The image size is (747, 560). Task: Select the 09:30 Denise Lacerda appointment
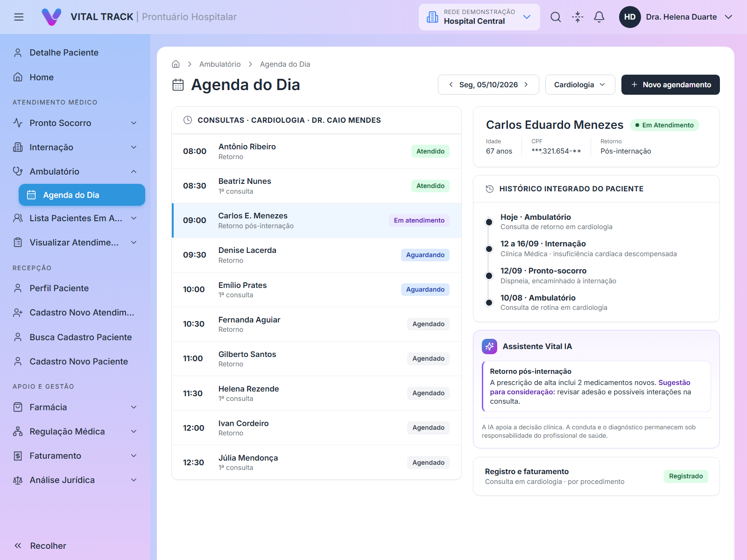coord(317,255)
